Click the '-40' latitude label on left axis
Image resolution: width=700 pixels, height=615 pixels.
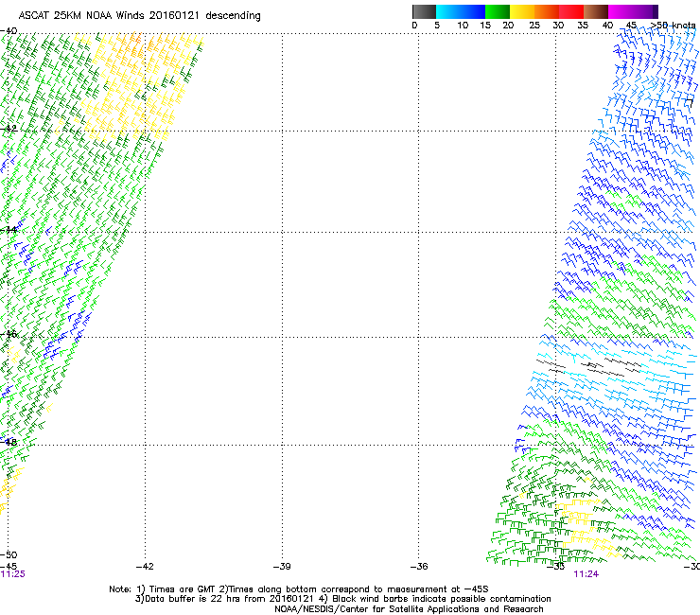pyautogui.click(x=9, y=31)
